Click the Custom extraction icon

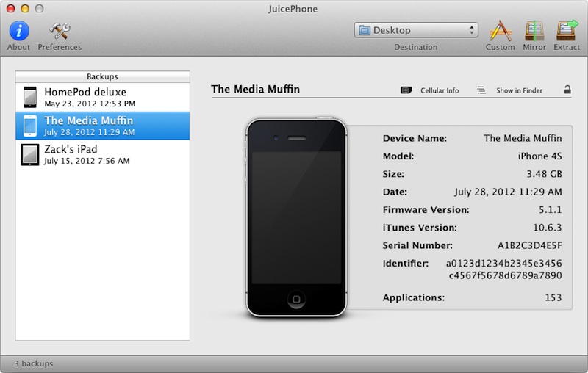point(500,31)
